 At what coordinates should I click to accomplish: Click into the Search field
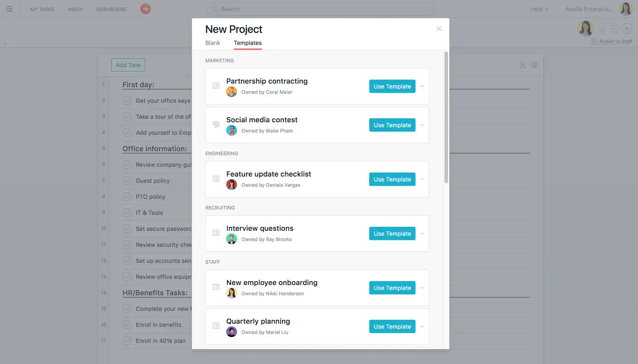coord(321,9)
